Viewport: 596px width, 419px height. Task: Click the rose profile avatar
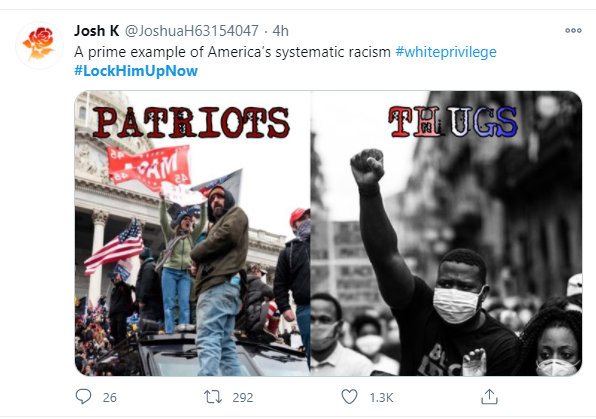pyautogui.click(x=39, y=45)
